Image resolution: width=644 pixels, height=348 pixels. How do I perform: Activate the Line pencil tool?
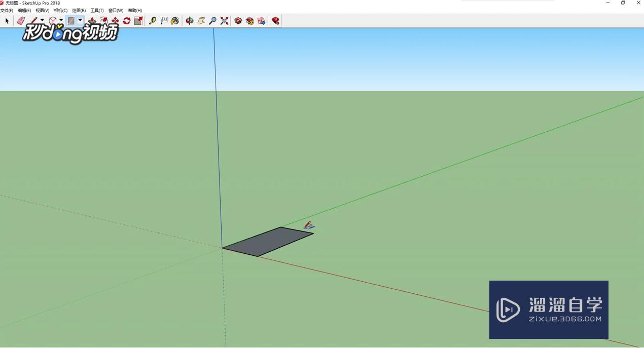click(33, 21)
